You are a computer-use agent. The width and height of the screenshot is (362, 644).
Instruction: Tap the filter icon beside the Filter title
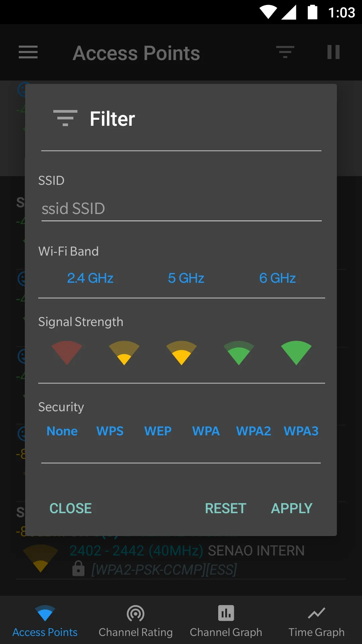[x=65, y=118]
